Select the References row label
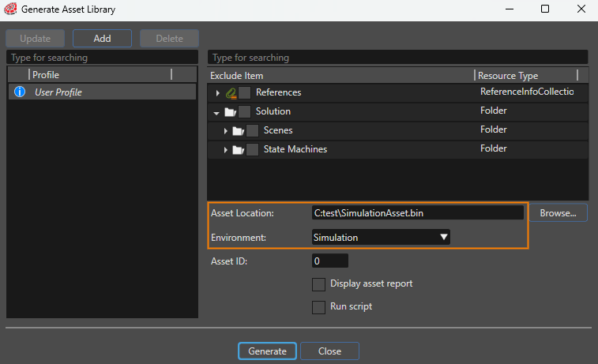 tap(278, 92)
